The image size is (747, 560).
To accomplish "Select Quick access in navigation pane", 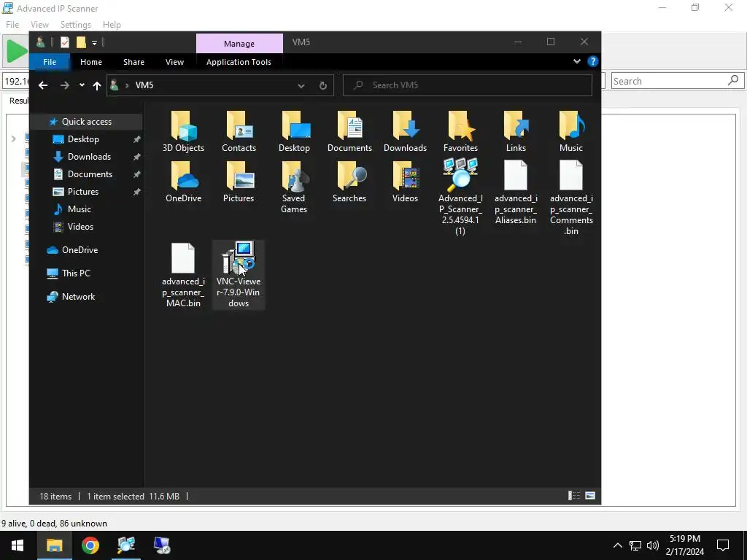I will click(x=86, y=122).
